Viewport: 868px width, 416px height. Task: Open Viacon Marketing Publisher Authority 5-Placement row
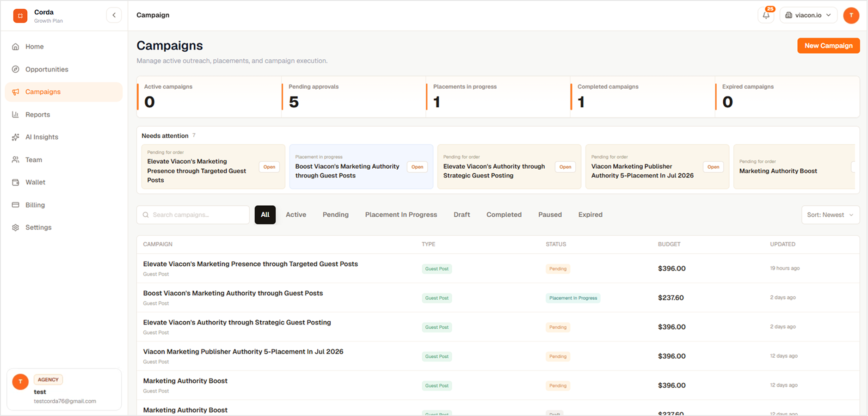coord(498,356)
